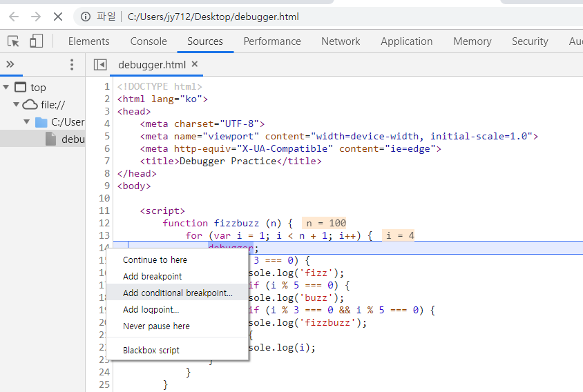
Task: Click the <body> tag line
Action: [x=134, y=186]
